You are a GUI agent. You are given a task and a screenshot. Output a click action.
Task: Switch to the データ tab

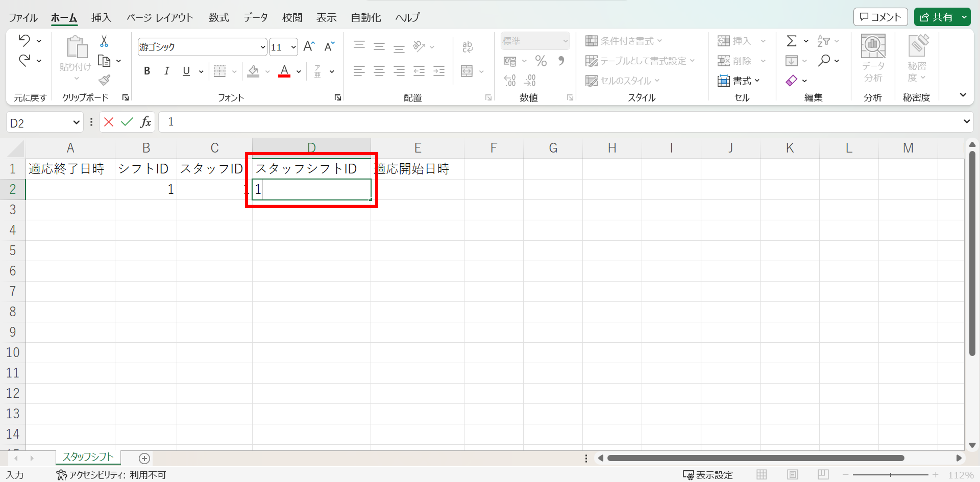click(256, 17)
